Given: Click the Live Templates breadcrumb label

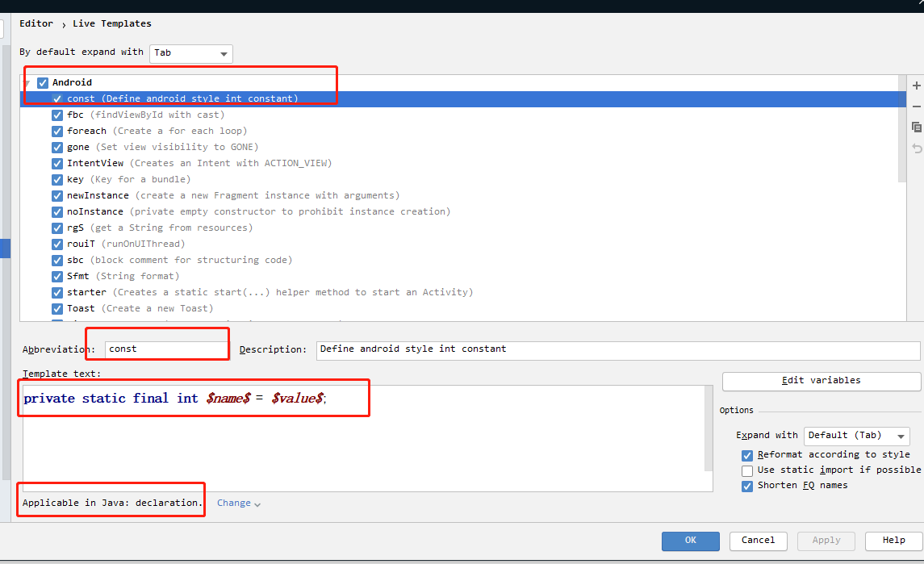Looking at the screenshot, I should click(x=112, y=23).
